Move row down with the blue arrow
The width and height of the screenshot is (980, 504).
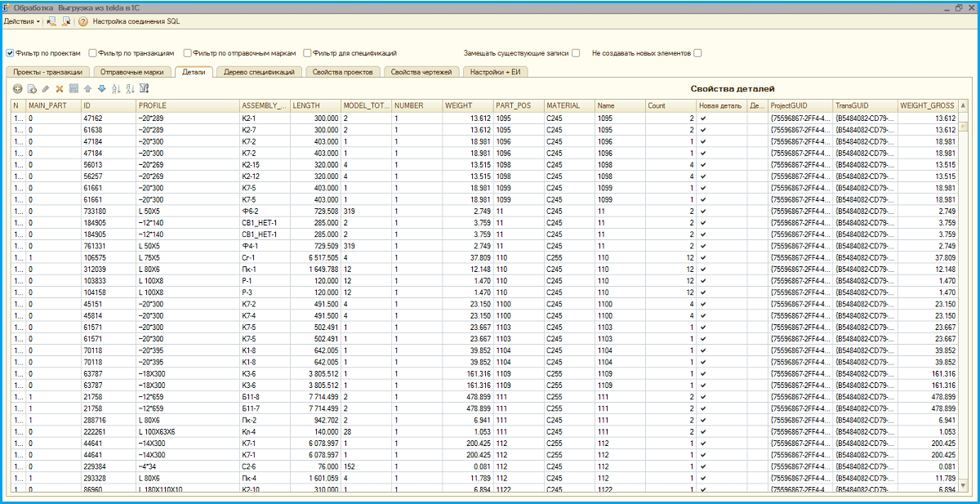click(x=101, y=88)
